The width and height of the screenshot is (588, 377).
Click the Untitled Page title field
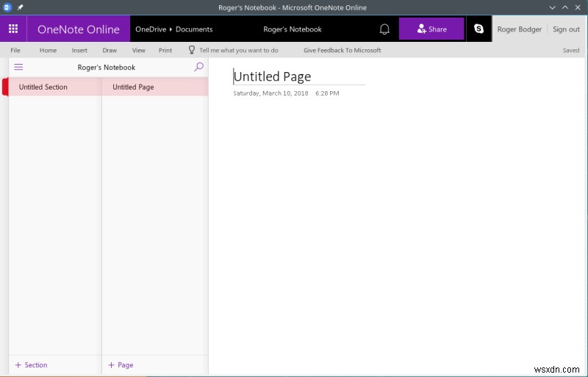click(x=299, y=76)
